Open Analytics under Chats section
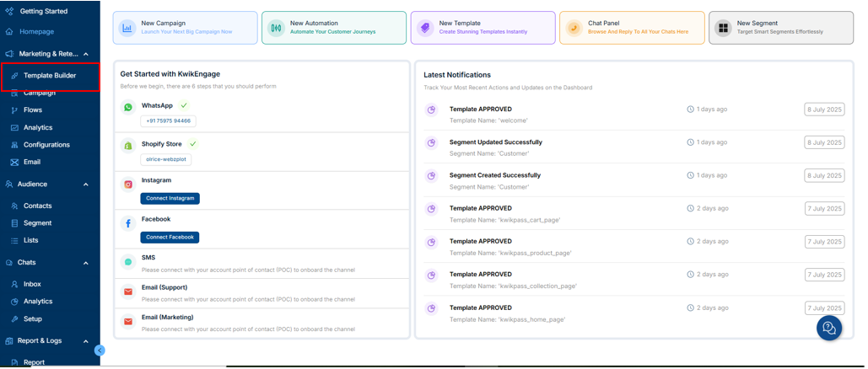 (x=38, y=302)
